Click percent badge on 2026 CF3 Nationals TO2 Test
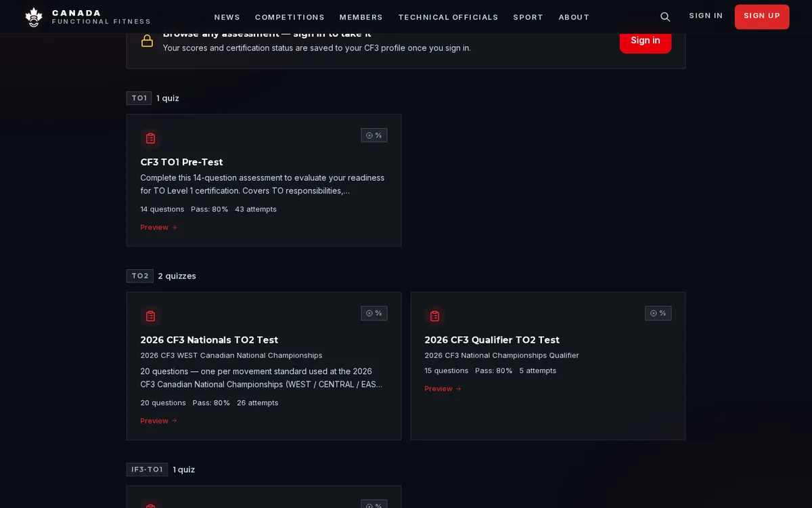The height and width of the screenshot is (508, 812). pos(374,314)
